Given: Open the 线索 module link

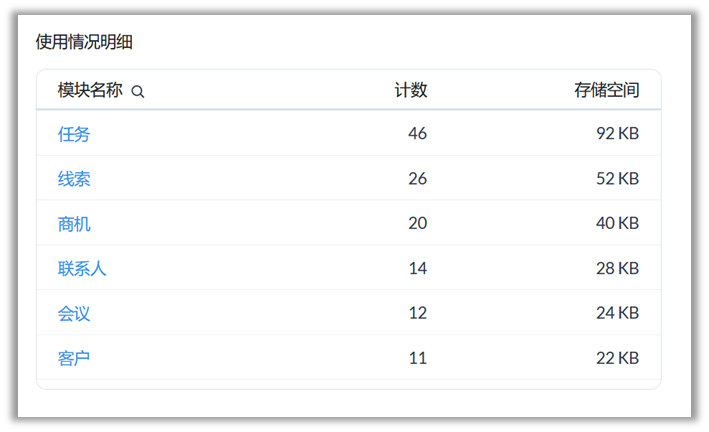Looking at the screenshot, I should pos(74,179).
